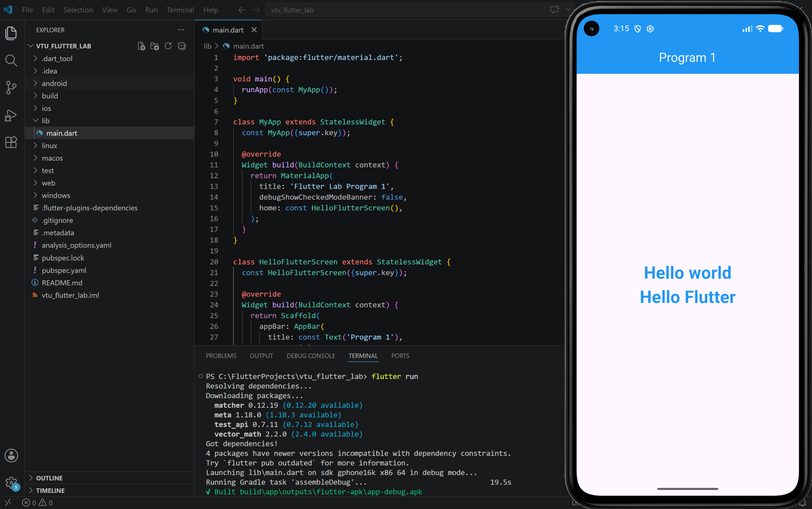
Task: Open vtu_flutter_lab.iml file
Action: pyautogui.click(x=70, y=296)
